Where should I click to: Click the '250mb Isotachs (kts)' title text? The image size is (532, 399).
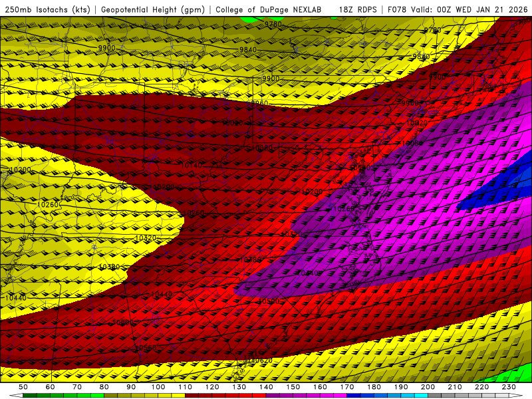click(x=47, y=9)
